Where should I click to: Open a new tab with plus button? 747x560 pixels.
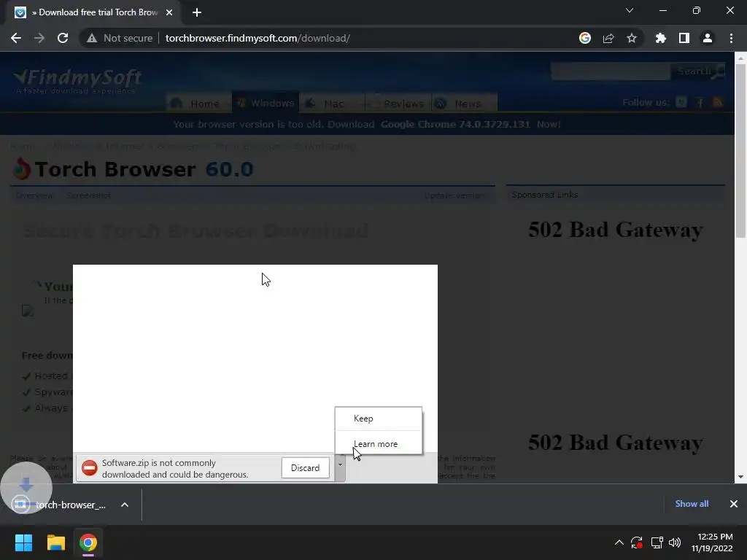pos(197,12)
